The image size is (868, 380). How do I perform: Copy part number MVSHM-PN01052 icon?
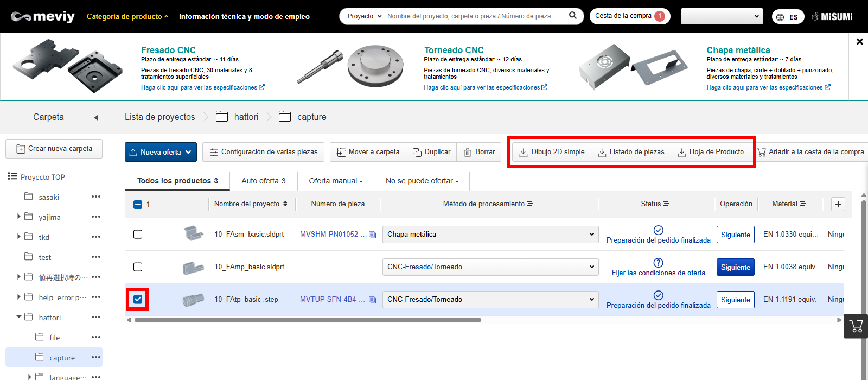[372, 235]
